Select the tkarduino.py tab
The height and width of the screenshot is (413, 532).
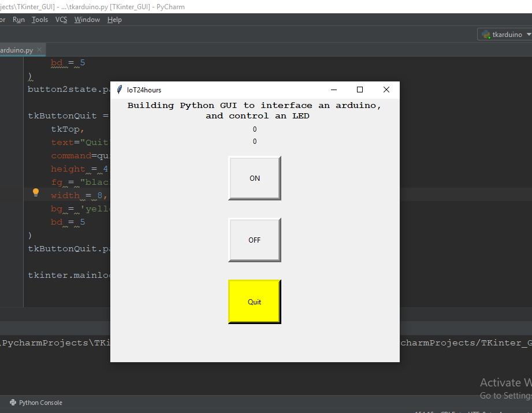pos(17,50)
